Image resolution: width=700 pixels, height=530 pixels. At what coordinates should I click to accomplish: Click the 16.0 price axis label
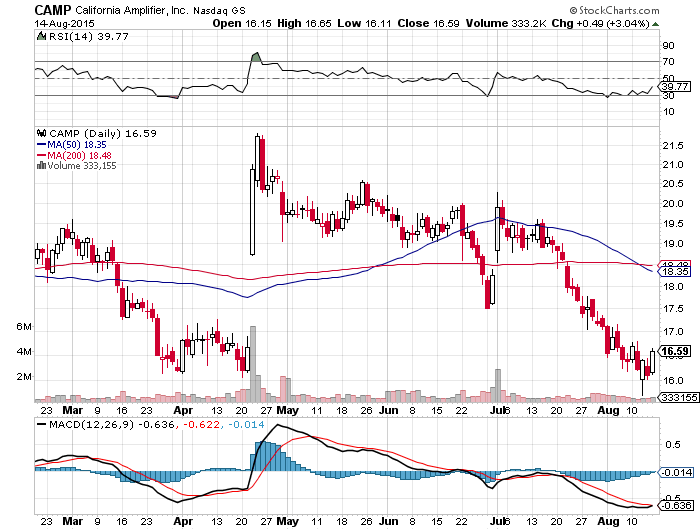pyautogui.click(x=673, y=381)
